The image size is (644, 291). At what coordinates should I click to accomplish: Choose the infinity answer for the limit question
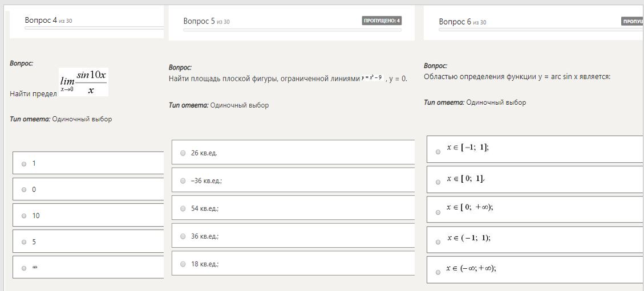[24, 268]
